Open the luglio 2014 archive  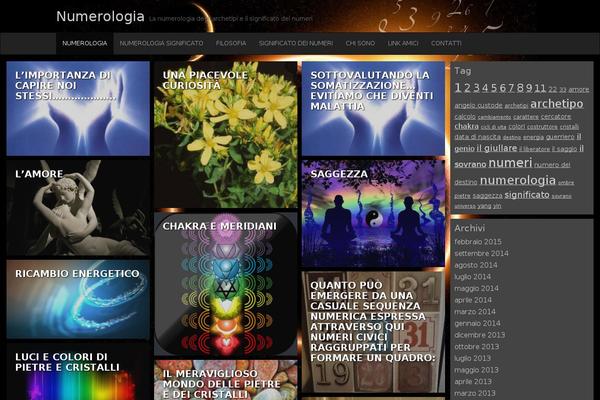(473, 277)
